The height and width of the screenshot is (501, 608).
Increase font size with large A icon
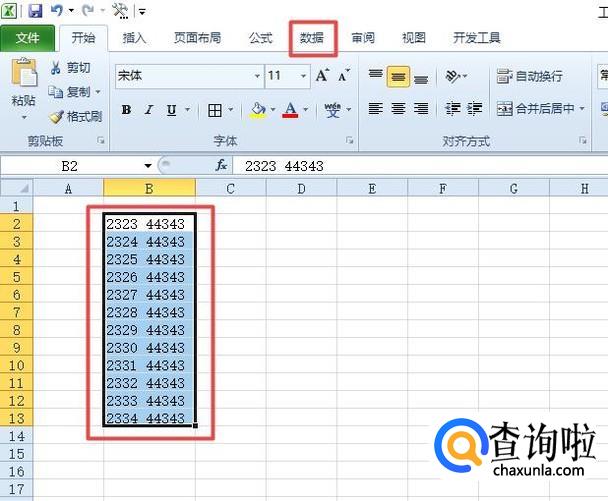pos(322,75)
